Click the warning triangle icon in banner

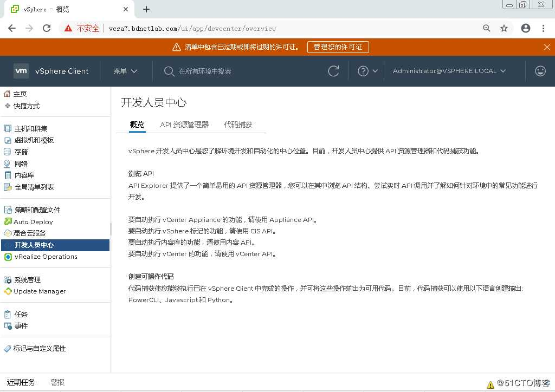click(x=176, y=47)
